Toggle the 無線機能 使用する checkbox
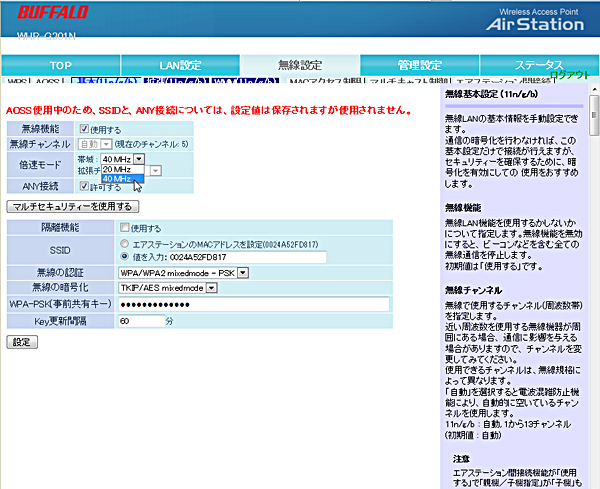 click(85, 129)
